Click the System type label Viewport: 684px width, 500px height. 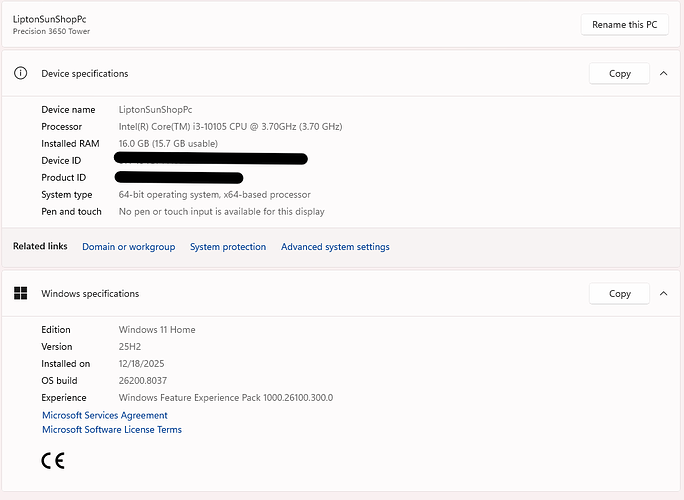pos(67,195)
